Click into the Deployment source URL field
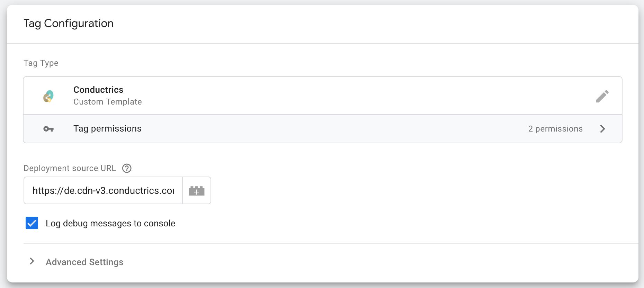Viewport: 644px width, 288px height. [103, 190]
